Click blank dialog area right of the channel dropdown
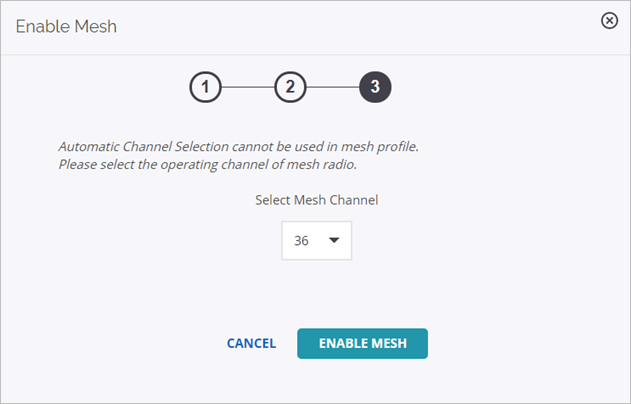 [x=480, y=240]
